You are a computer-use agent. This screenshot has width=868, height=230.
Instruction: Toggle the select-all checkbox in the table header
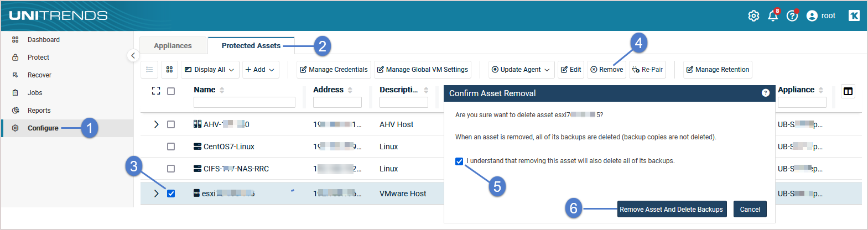click(171, 91)
